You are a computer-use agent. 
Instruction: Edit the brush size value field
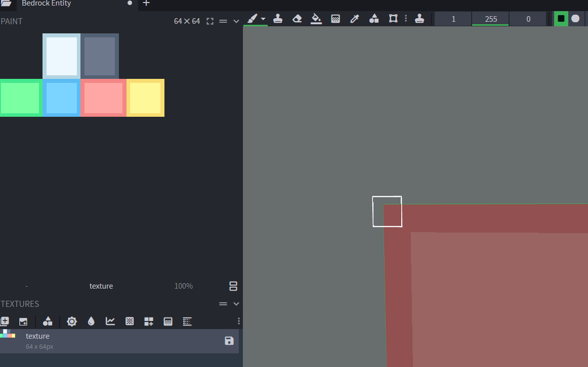[x=452, y=19]
